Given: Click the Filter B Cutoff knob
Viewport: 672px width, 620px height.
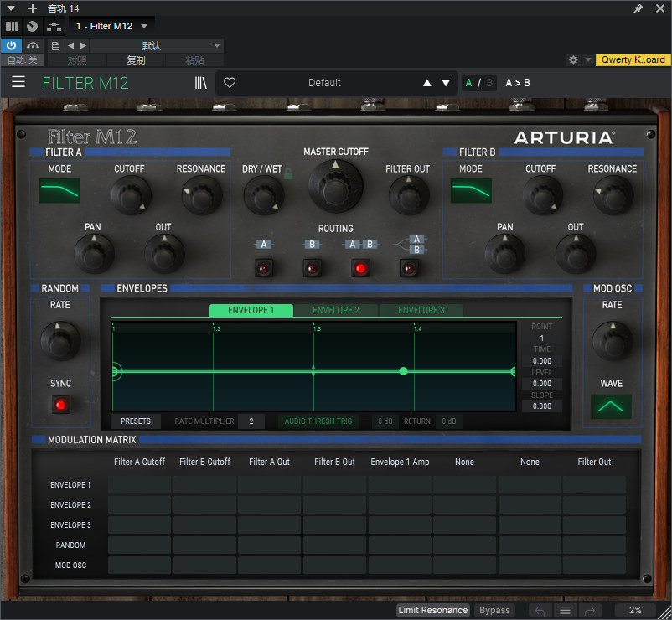Looking at the screenshot, I should (x=543, y=195).
